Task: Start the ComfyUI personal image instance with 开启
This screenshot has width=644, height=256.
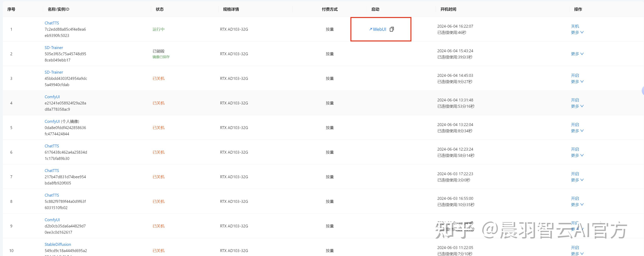Action: pos(575,124)
